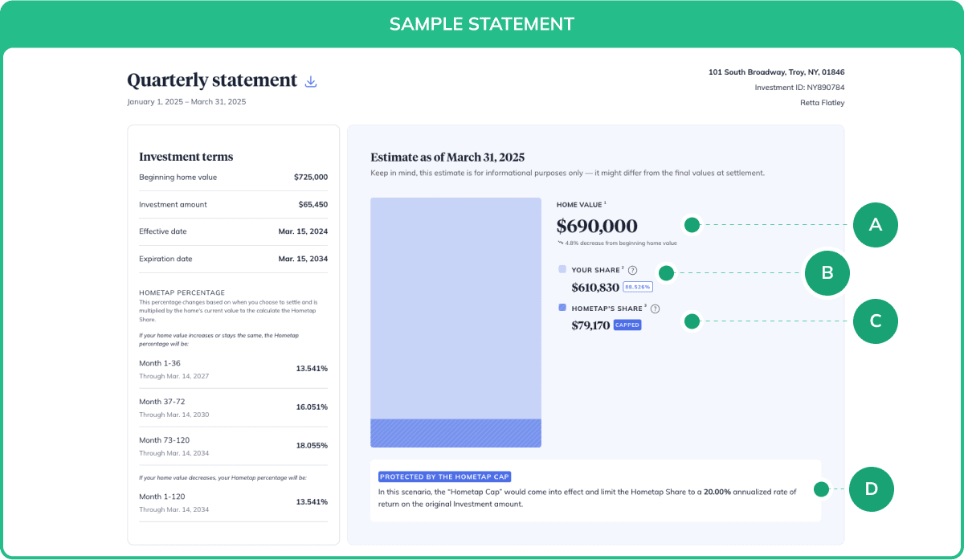Screen dimensions: 964x560
Task: Open help tooltip beside Your Share
Action: click(632, 271)
